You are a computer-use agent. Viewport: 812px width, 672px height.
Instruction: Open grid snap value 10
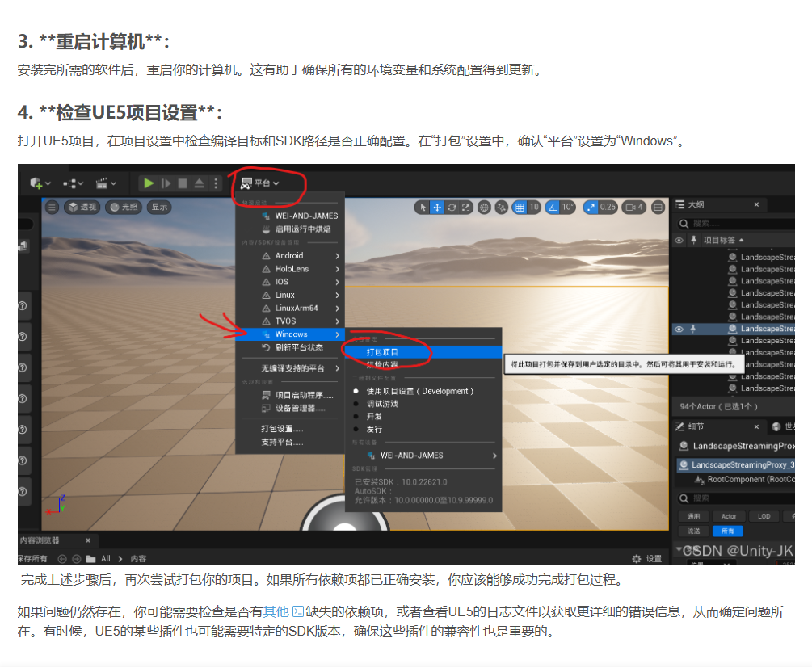(534, 208)
